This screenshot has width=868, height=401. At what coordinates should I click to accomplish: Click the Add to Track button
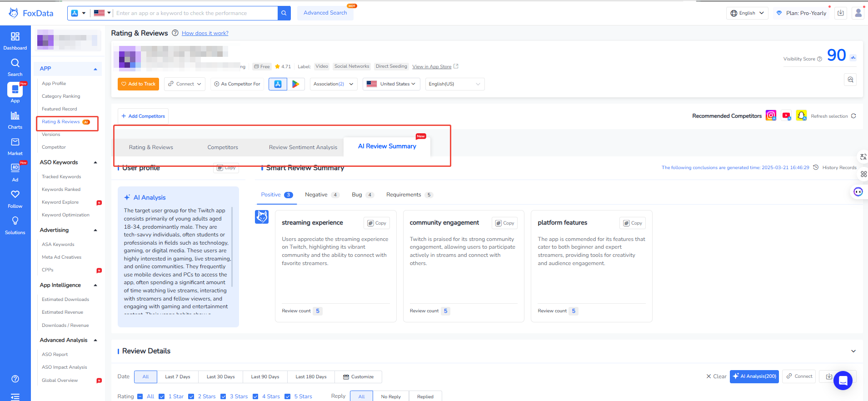click(x=138, y=84)
